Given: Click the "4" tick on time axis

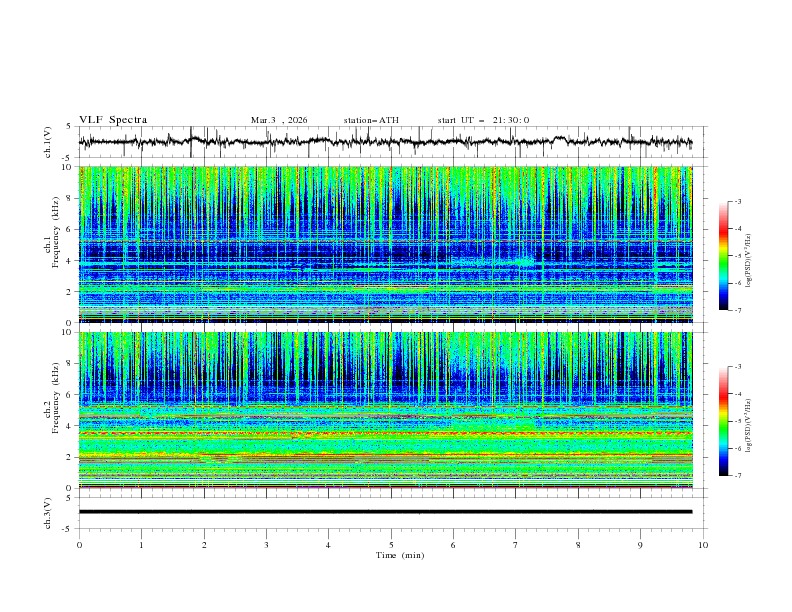Looking at the screenshot, I should point(328,545).
